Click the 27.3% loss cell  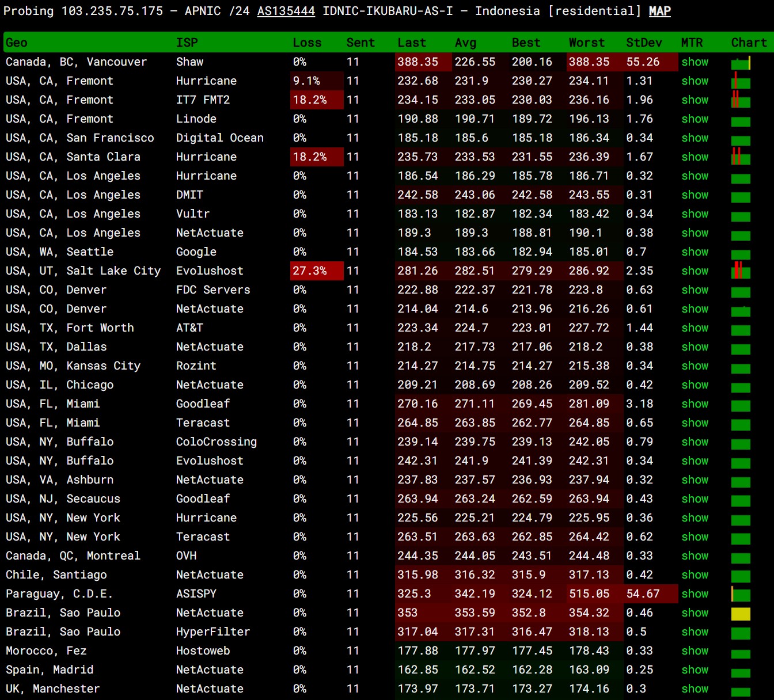[x=317, y=271]
